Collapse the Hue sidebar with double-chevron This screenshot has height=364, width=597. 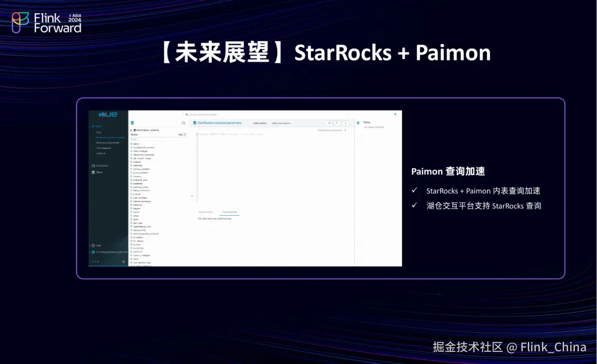[x=124, y=262]
